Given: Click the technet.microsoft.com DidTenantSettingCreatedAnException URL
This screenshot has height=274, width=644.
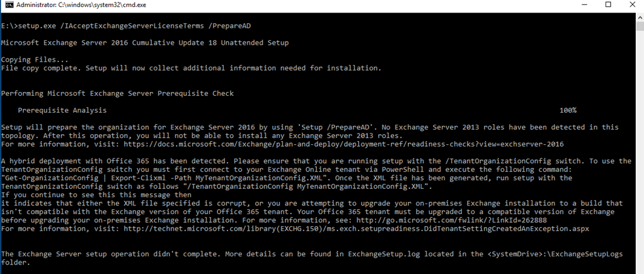Looking at the screenshot, I should pos(357,229).
